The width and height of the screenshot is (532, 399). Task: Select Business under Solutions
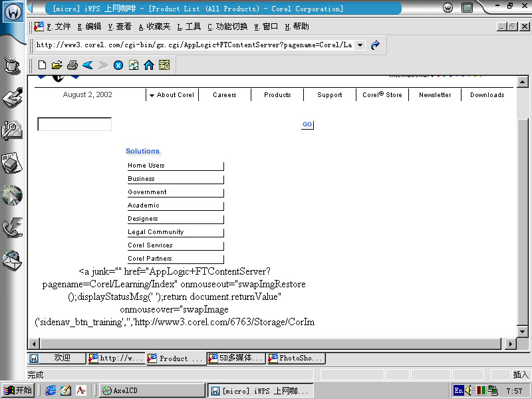pos(176,179)
